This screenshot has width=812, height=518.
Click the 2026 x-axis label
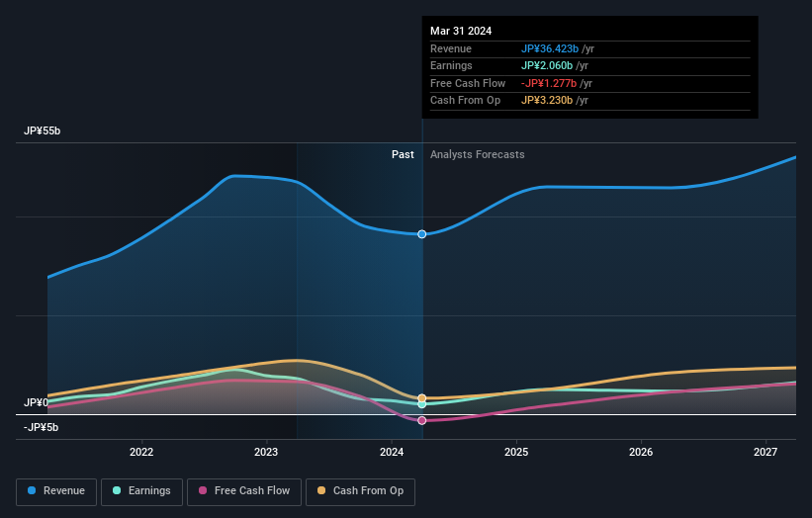[641, 453]
